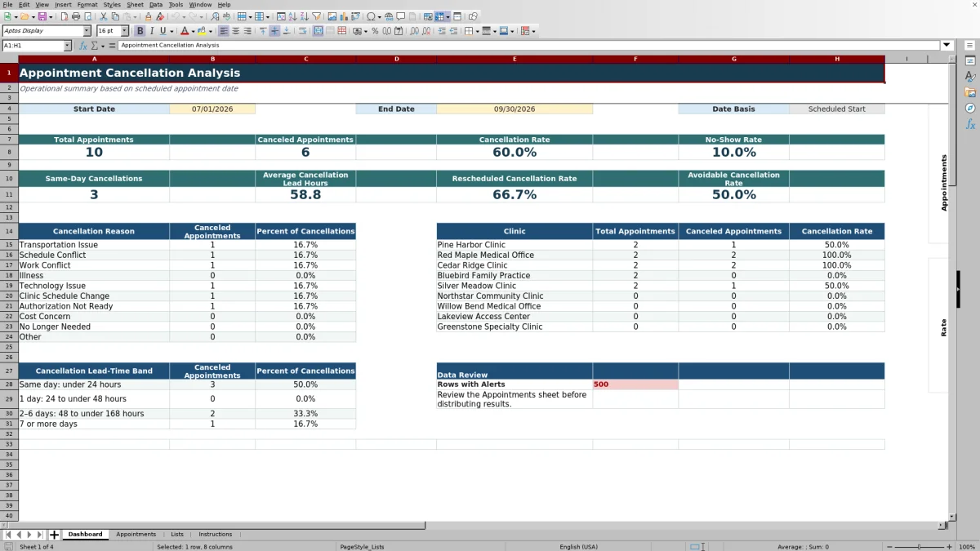Click the font color A swatch
This screenshot has height=551, width=980.
tap(185, 31)
